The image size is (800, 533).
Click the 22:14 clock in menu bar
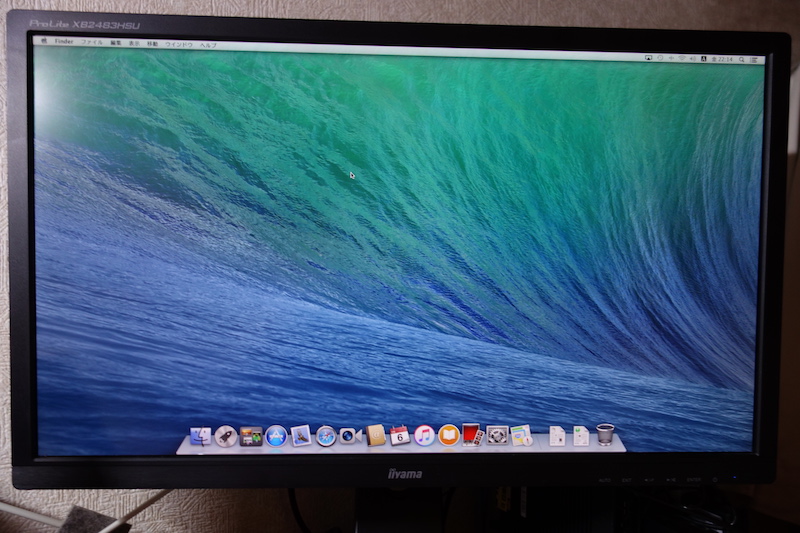[x=722, y=60]
